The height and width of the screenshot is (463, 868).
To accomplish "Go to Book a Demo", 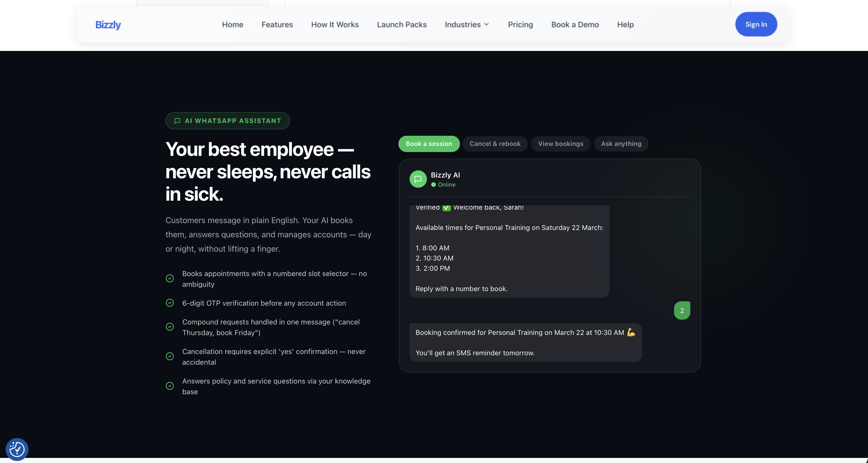I will 575,25.
